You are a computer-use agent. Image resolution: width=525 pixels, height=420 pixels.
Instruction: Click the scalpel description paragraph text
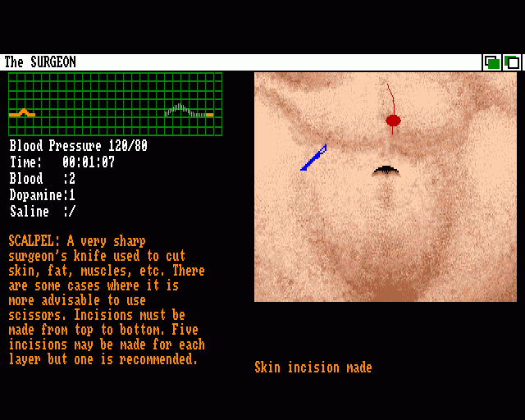(107, 300)
